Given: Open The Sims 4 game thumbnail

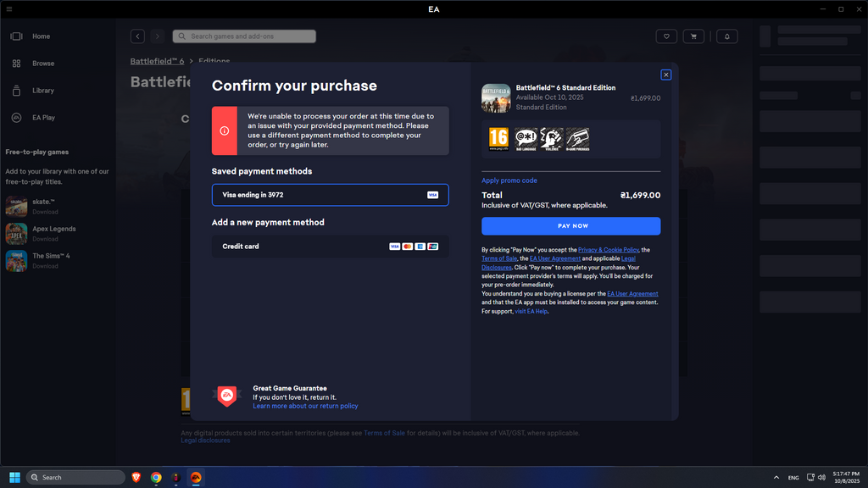Looking at the screenshot, I should 17,261.
